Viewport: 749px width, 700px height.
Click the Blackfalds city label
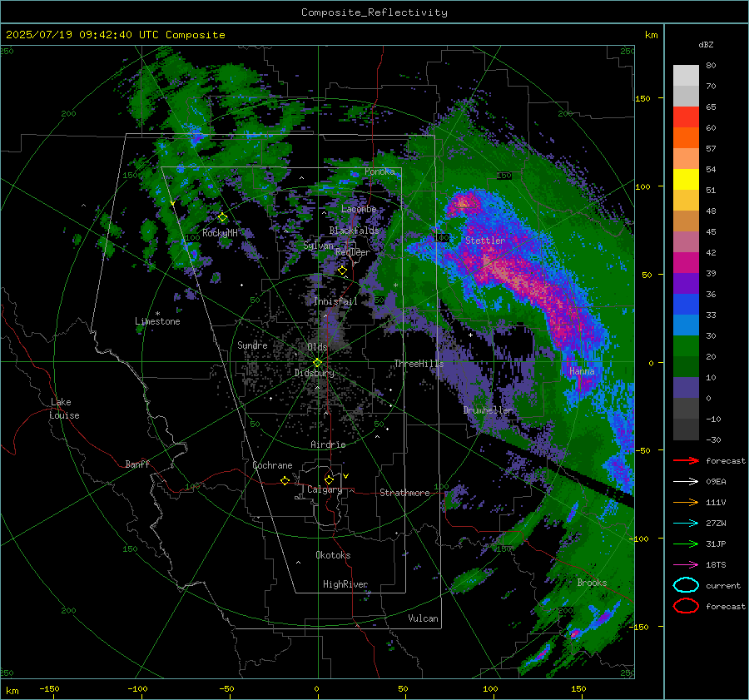click(x=354, y=231)
